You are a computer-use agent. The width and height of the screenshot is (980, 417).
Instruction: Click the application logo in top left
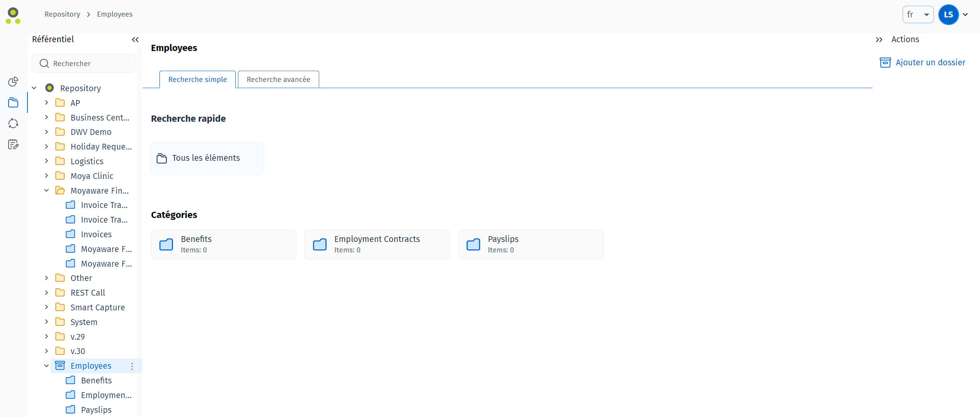click(13, 15)
